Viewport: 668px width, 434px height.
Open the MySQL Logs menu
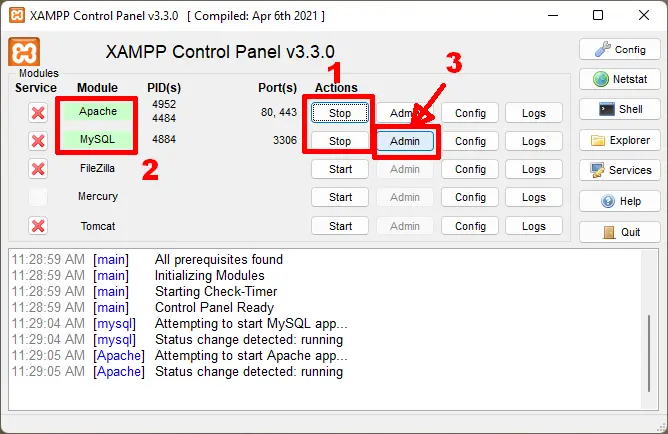[x=534, y=141]
